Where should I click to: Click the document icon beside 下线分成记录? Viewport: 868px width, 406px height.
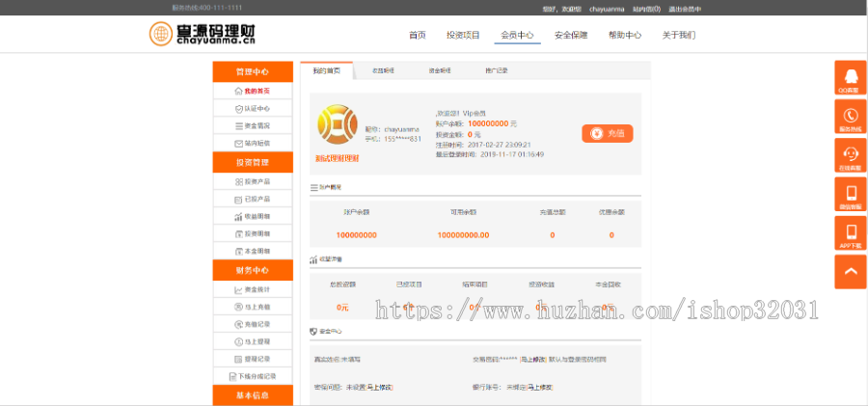(x=233, y=376)
